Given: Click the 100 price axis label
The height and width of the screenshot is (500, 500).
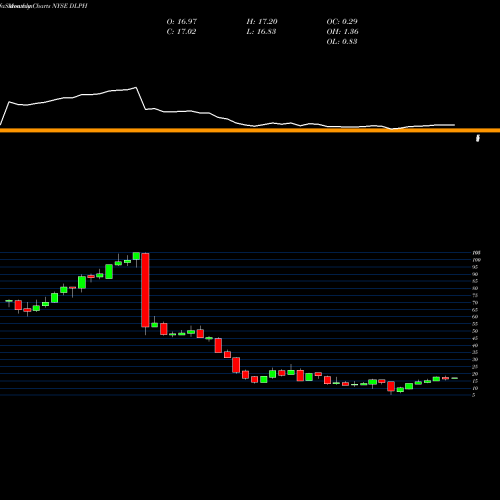Looking at the screenshot, I should (x=476, y=260).
